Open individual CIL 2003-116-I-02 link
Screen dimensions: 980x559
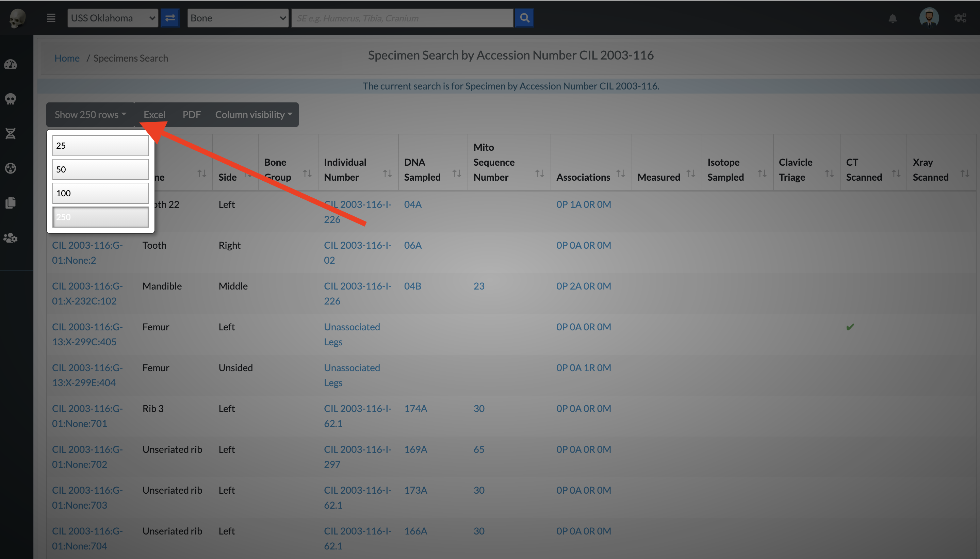[x=357, y=253]
